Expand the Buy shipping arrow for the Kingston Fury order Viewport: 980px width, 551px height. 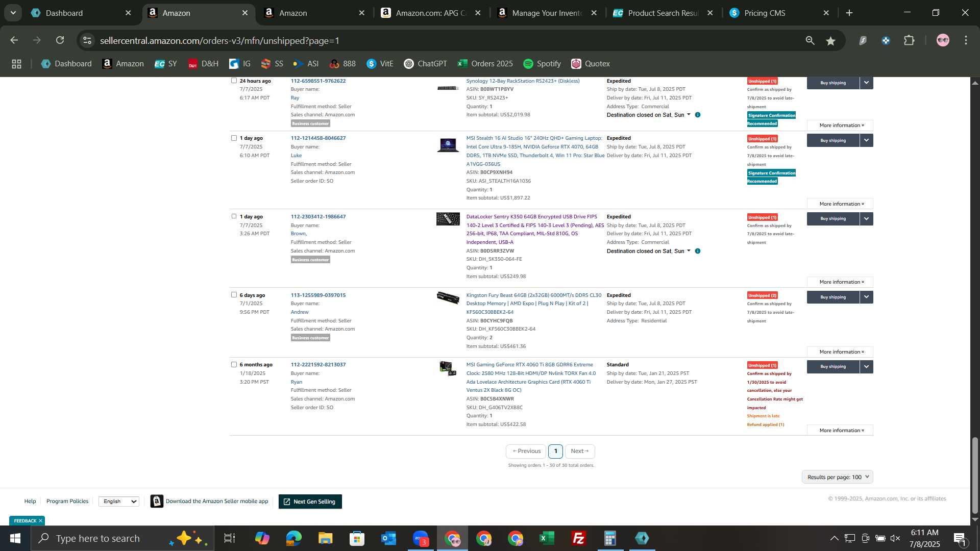tap(866, 297)
